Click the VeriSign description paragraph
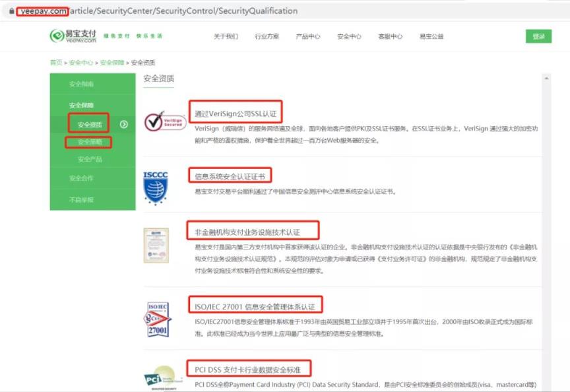 tap(366, 135)
